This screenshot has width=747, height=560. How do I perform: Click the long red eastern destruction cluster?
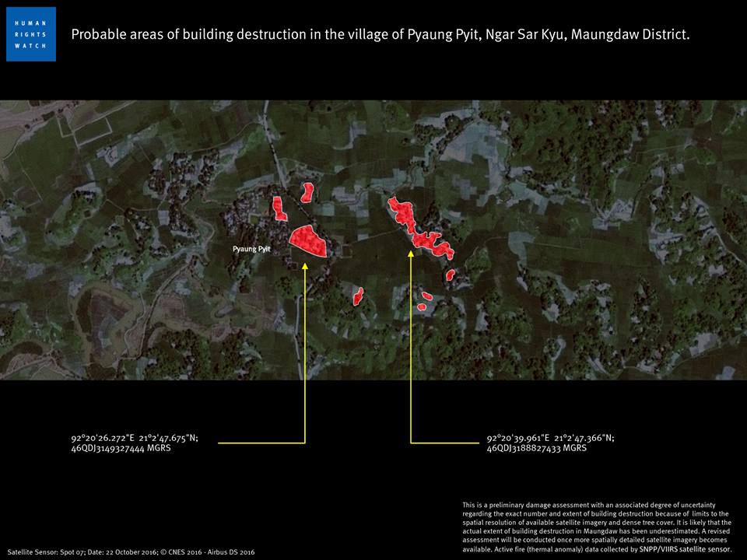click(419, 229)
